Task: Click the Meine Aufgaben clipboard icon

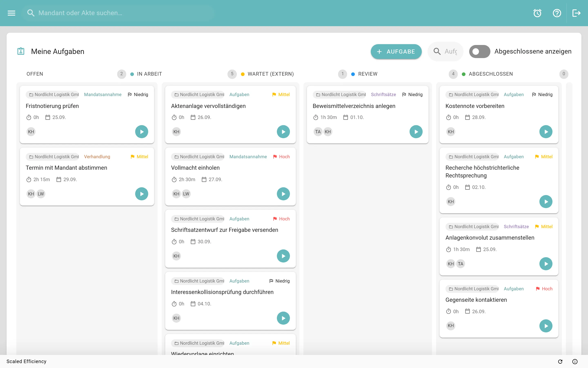Action: pyautogui.click(x=21, y=51)
